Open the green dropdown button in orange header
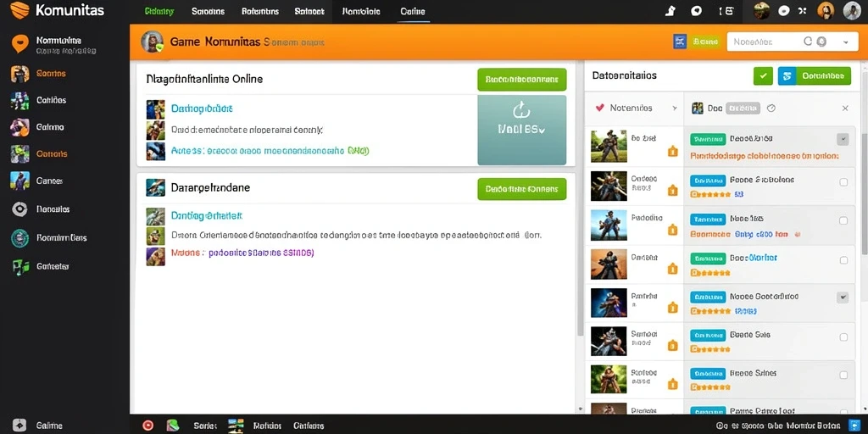 [x=704, y=42]
